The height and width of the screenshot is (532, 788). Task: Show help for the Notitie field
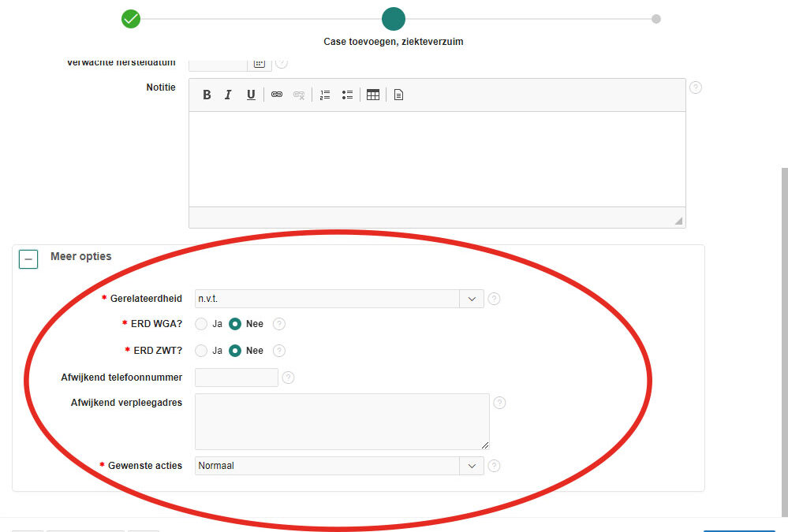pyautogui.click(x=696, y=87)
